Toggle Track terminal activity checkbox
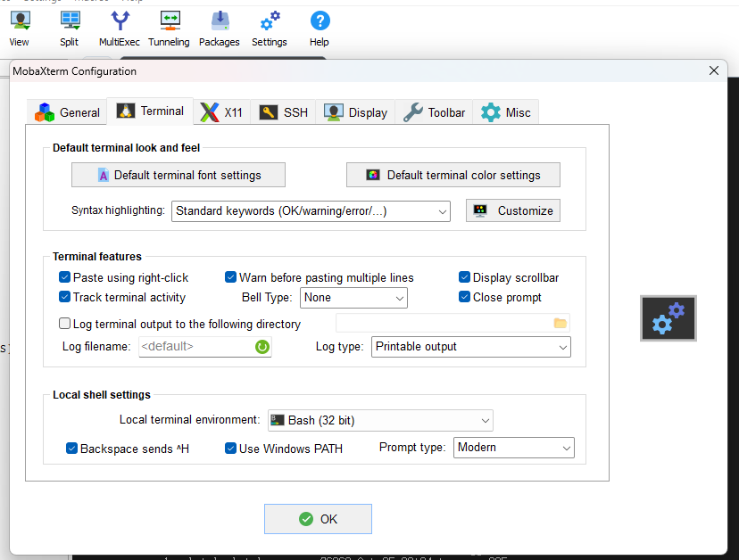The height and width of the screenshot is (560, 739). (64, 297)
